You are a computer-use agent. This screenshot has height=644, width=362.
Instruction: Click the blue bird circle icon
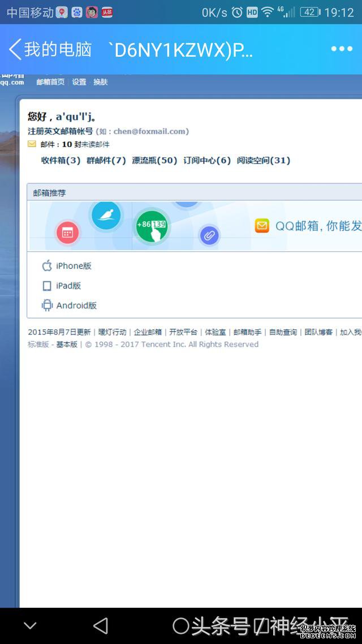pos(106,215)
